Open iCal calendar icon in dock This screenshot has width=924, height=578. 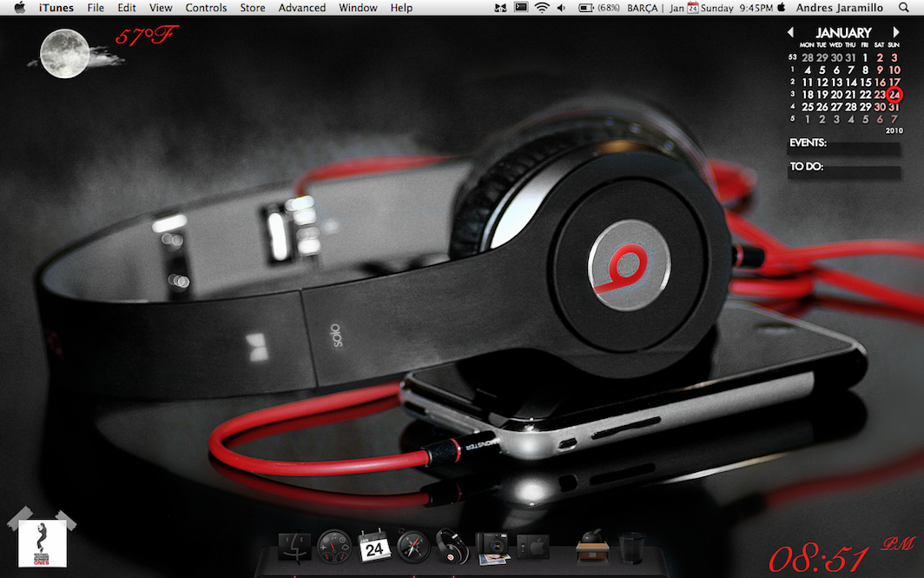374,546
